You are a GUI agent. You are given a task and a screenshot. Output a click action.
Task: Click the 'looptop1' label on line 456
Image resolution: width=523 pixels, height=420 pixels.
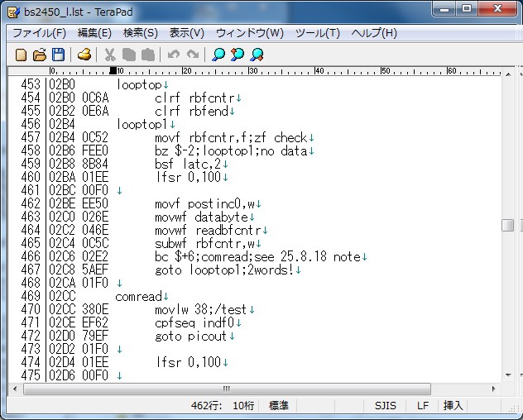click(142, 124)
